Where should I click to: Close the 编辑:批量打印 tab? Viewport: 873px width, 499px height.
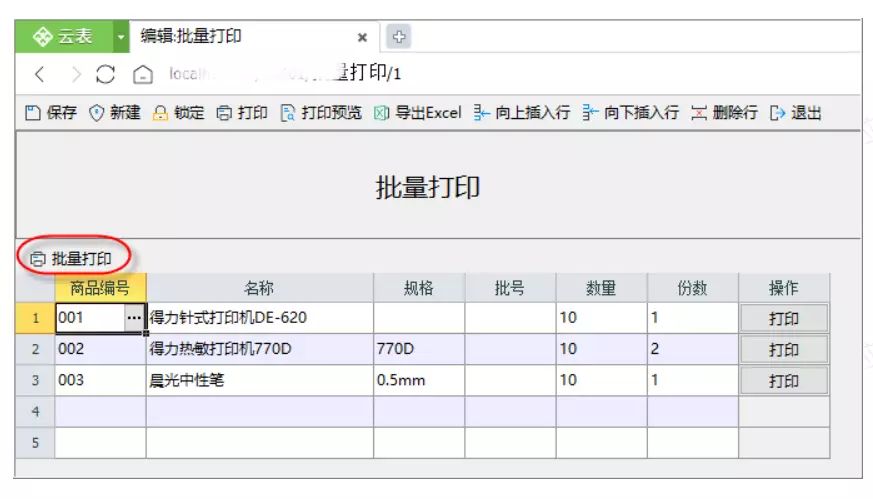pos(362,37)
